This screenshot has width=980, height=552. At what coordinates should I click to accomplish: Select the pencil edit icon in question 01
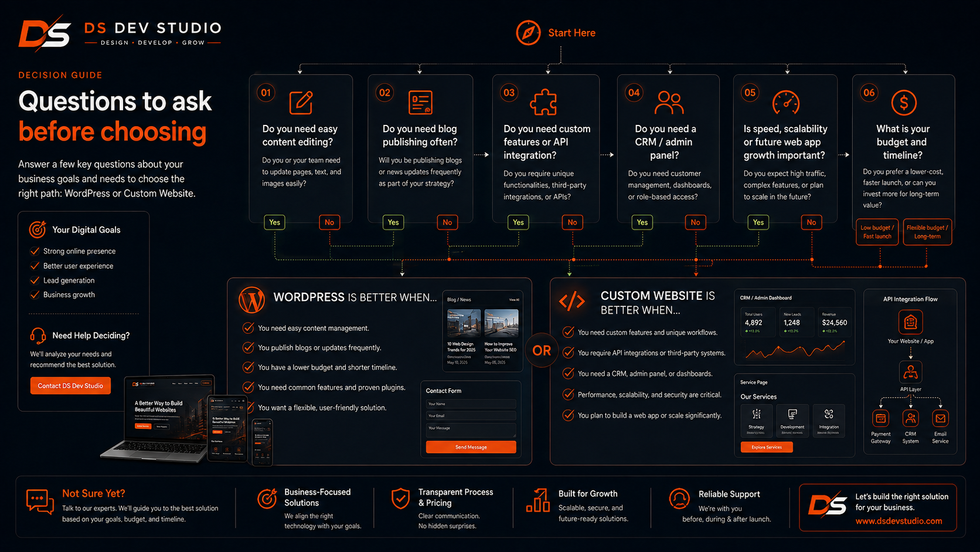coord(301,103)
